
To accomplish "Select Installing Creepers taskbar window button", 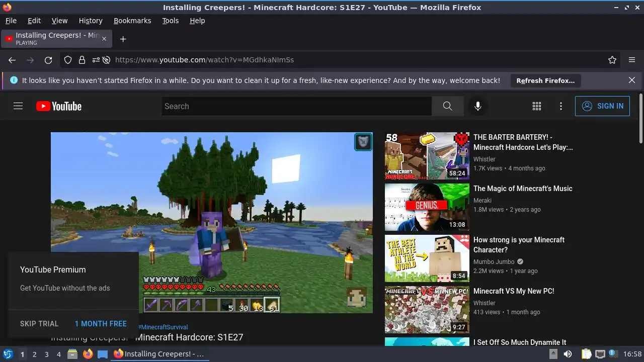I will click(159, 354).
